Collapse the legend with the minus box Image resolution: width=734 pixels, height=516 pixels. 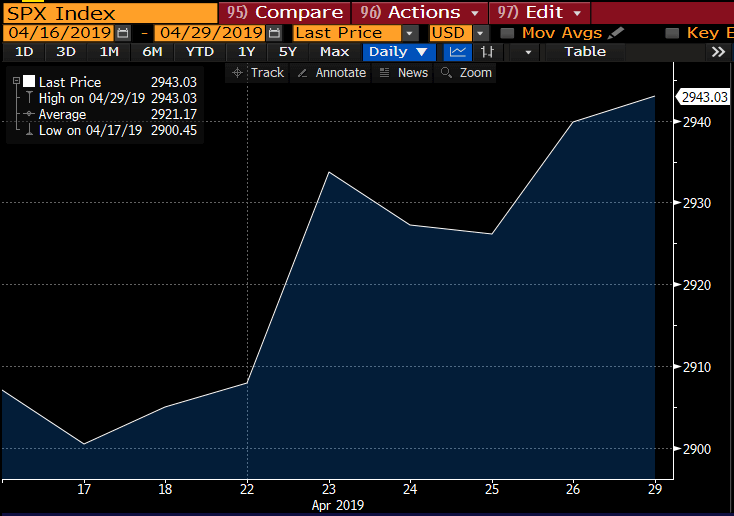coord(16,81)
